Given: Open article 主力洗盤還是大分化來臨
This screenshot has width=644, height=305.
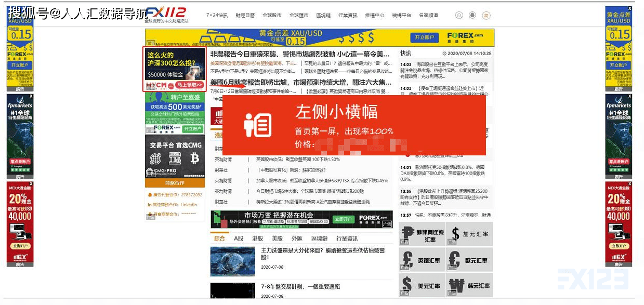Looking at the screenshot, I should pos(323,254).
